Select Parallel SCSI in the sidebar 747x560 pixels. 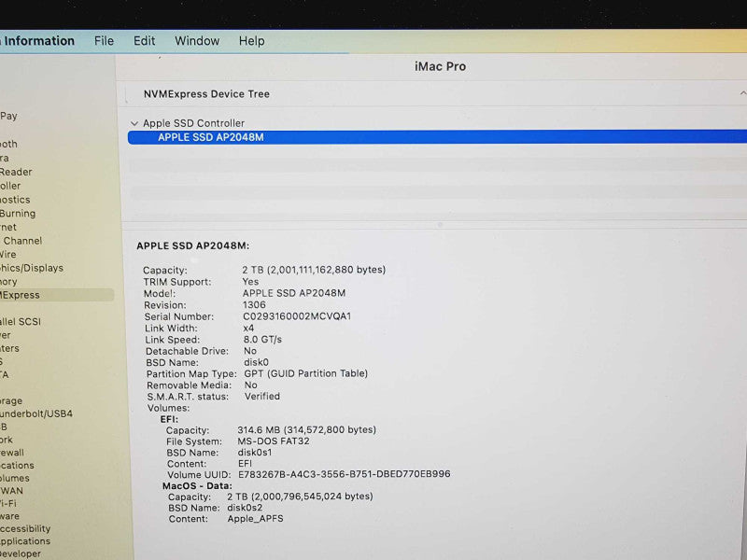point(21,321)
